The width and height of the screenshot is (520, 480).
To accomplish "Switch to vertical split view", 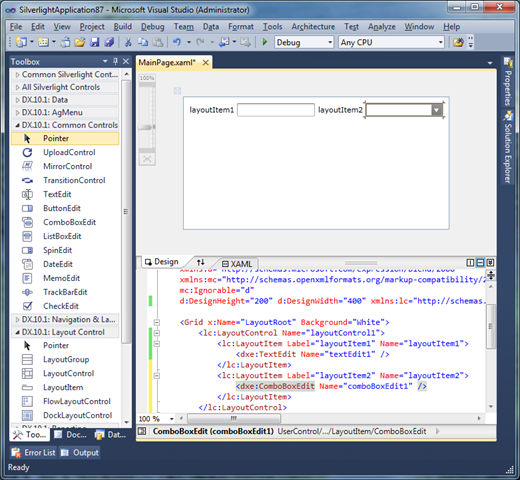I will tap(470, 263).
